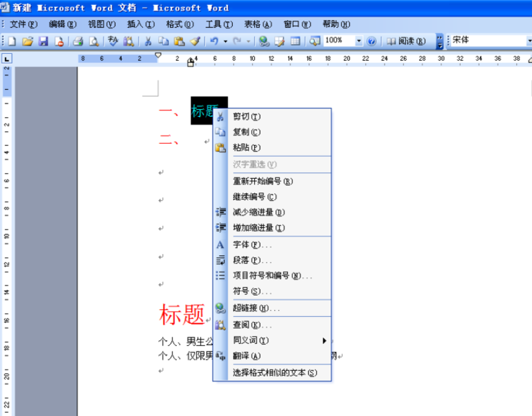532x416 pixels.
Task: Cut selection with the toolbar scissors icon
Action: tap(147, 41)
